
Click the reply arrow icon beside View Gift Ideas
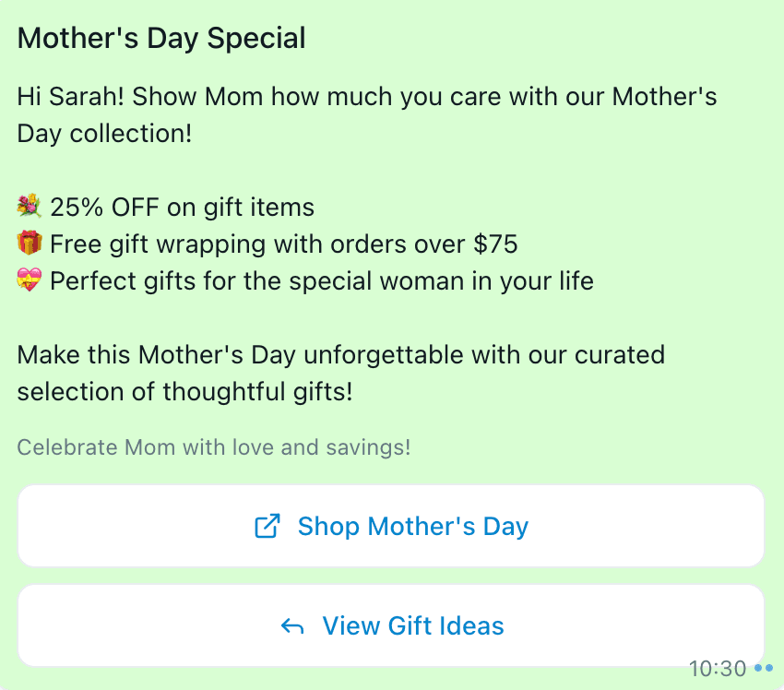click(291, 626)
